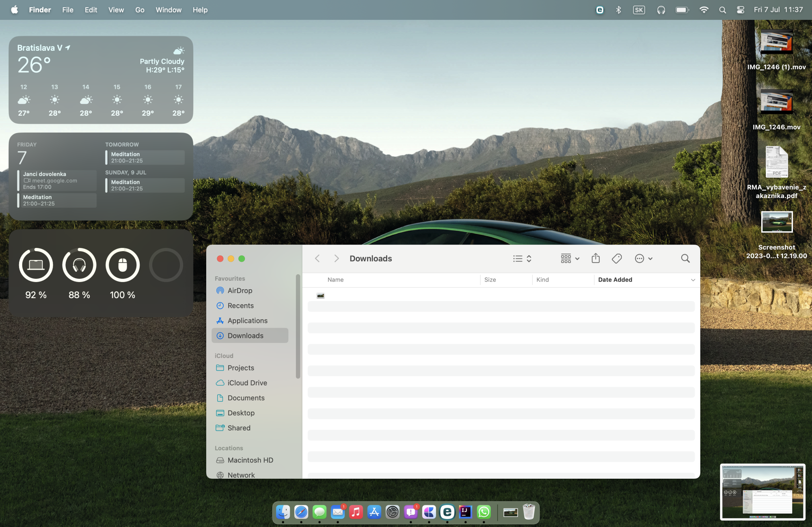Screen dimensions: 812x527
Task: Open Safari from the Dock
Action: [301, 512]
